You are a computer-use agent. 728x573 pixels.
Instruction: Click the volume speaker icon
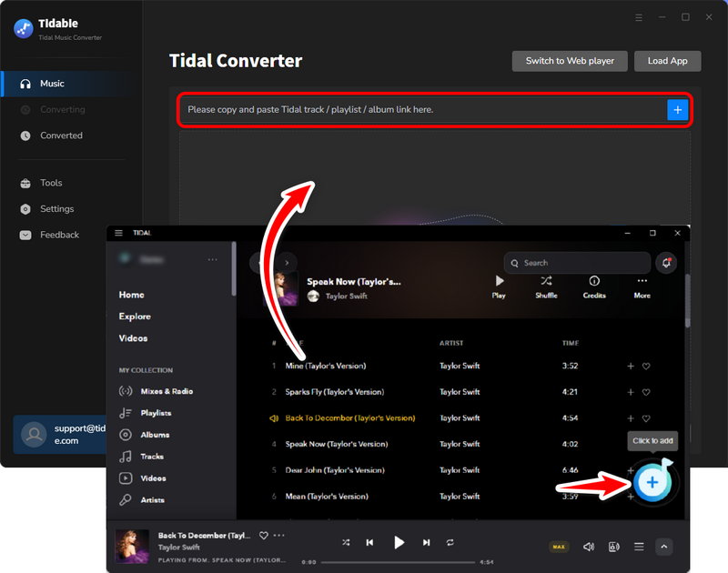coord(588,547)
